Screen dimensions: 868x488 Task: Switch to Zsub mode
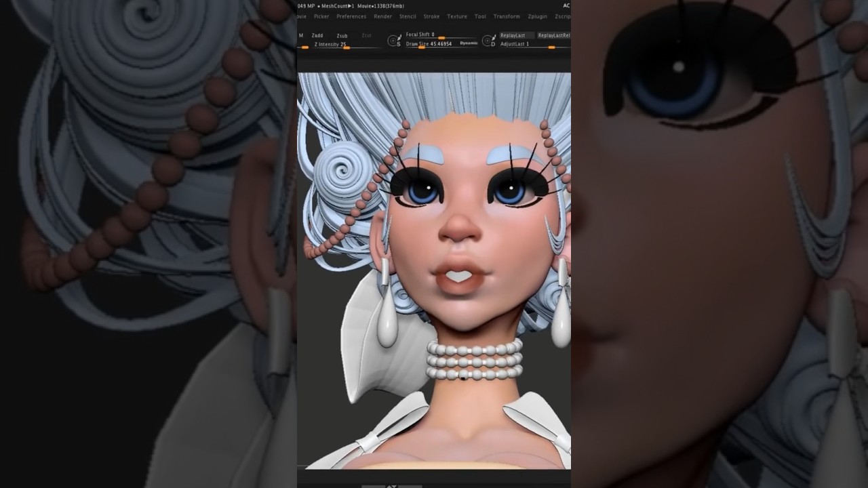[x=342, y=36]
